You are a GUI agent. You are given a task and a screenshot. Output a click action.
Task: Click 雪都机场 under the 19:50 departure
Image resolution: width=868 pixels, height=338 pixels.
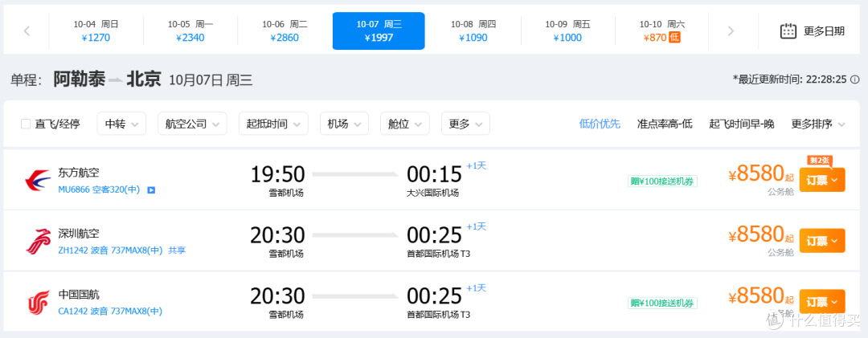[x=286, y=193]
